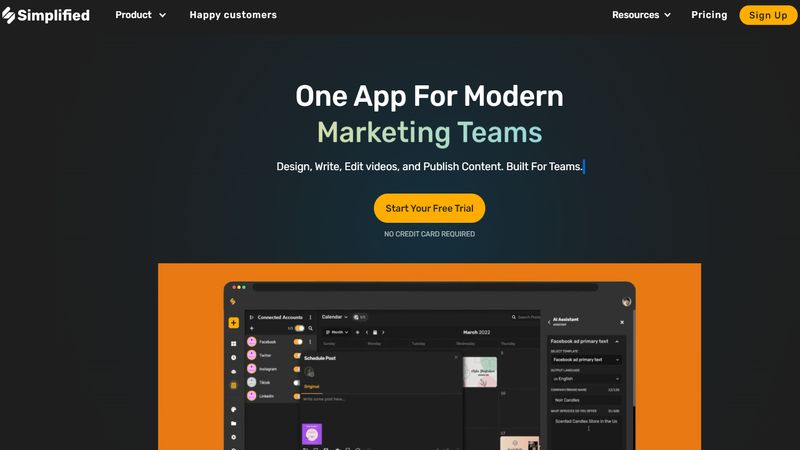Open the Calendar view dropdown
Image resolution: width=800 pixels, height=450 pixels.
point(334,317)
